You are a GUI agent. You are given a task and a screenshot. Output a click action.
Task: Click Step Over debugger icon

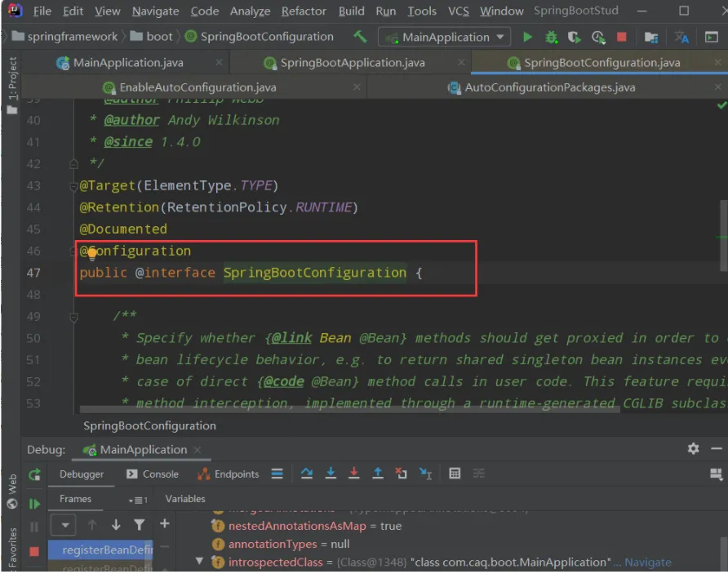[306, 474]
